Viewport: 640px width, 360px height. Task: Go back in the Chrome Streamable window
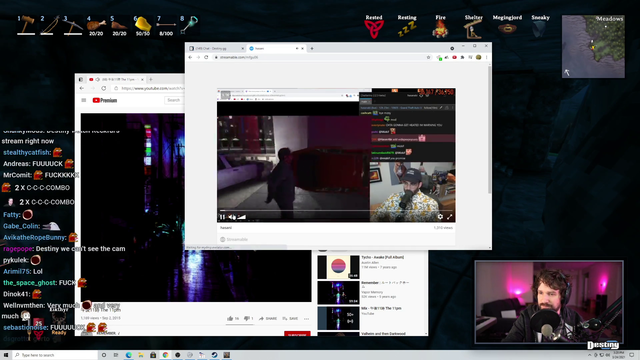(190, 57)
